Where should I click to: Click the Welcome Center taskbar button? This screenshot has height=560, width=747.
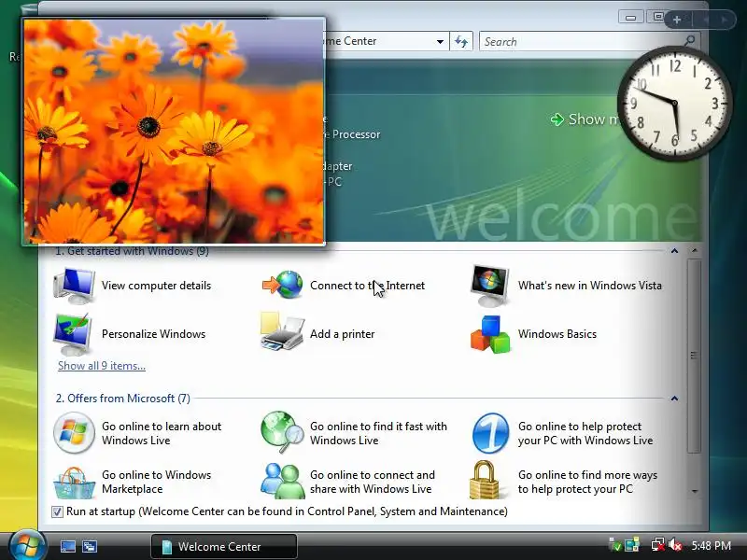click(224, 546)
